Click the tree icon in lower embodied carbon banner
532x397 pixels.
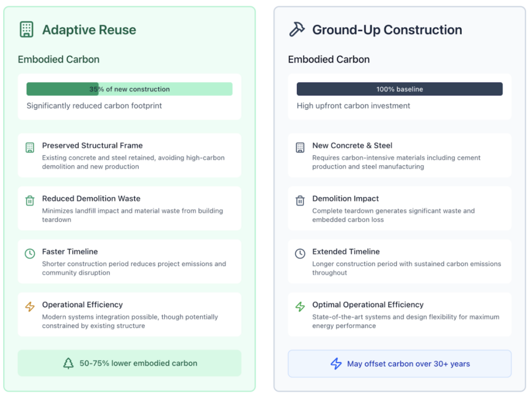click(x=68, y=364)
